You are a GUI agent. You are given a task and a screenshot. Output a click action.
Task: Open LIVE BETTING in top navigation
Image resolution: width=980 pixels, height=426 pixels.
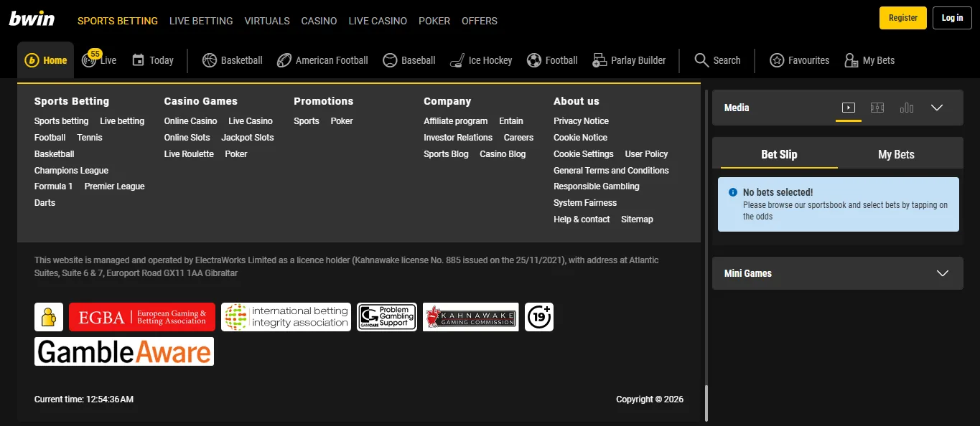coord(201,21)
